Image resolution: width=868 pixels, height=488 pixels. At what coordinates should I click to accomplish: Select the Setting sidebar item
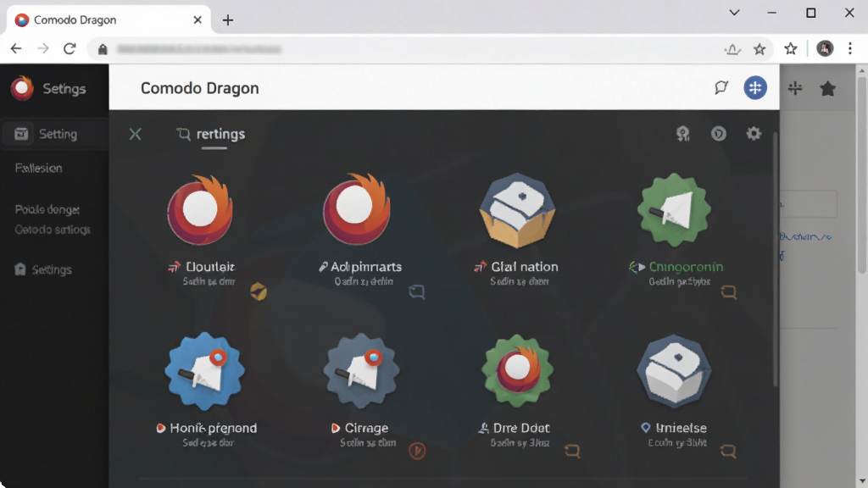(54, 134)
